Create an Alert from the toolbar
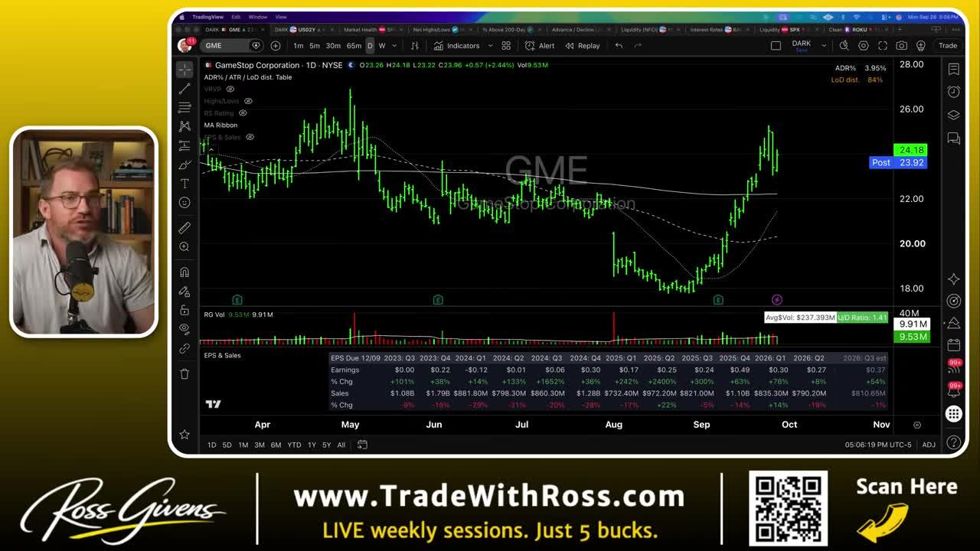 coord(540,46)
